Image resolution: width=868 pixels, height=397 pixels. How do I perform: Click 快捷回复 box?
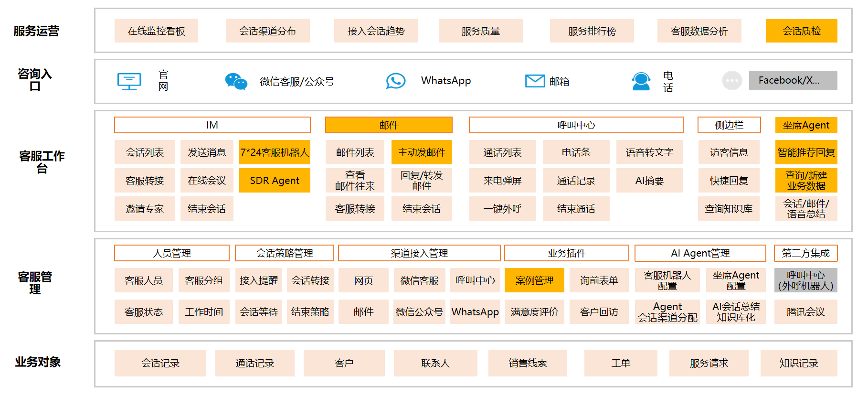coord(729,181)
